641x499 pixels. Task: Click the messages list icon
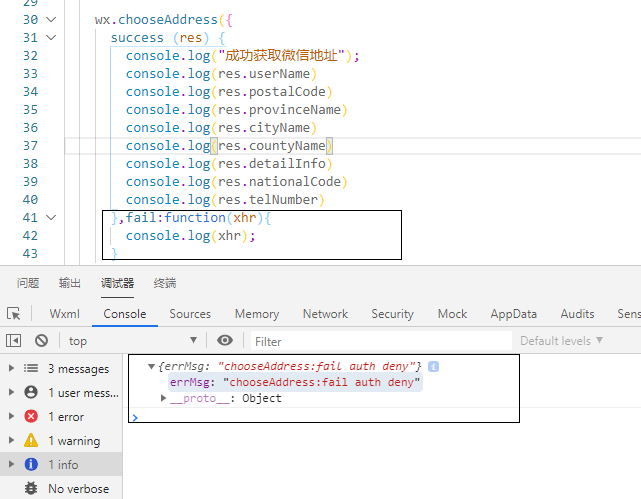point(31,368)
